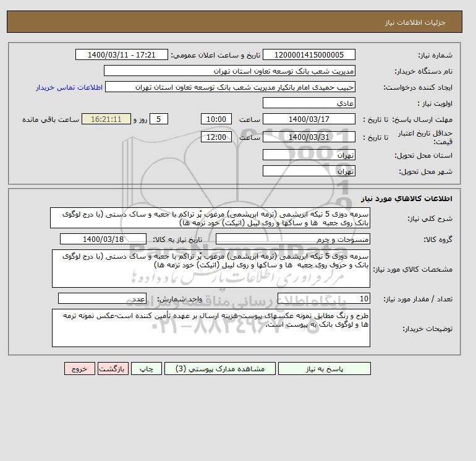Click the بازگشت back button
The height and width of the screenshot is (461, 476).
tap(113, 369)
